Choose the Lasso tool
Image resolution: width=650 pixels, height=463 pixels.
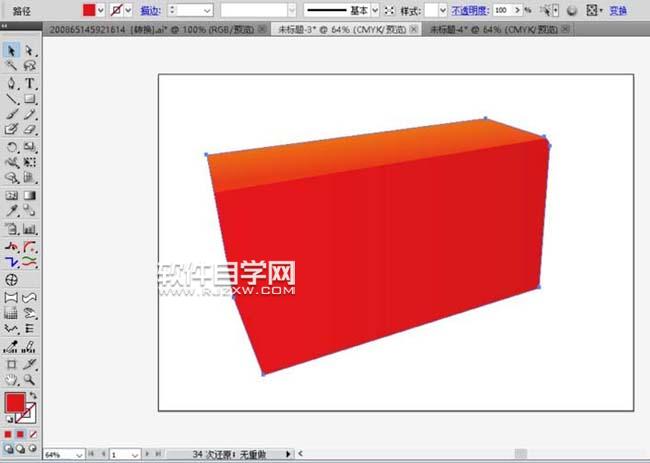coord(29,65)
